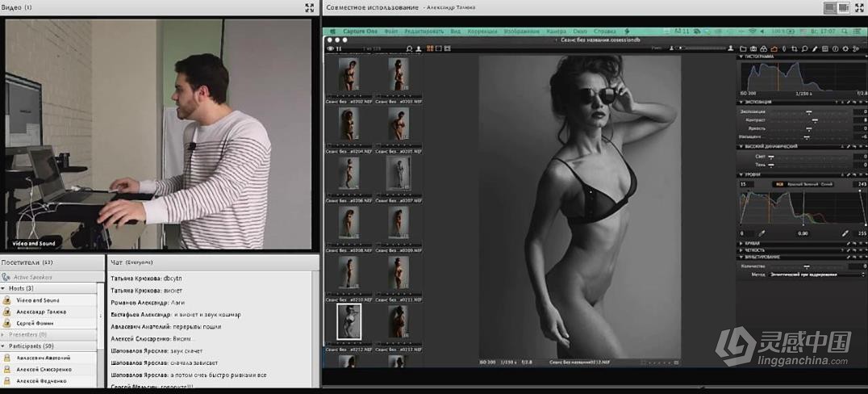Image resolution: width=868 pixels, height=394 pixels.
Task: Adjust the Яркость slider
Action: 809,128
